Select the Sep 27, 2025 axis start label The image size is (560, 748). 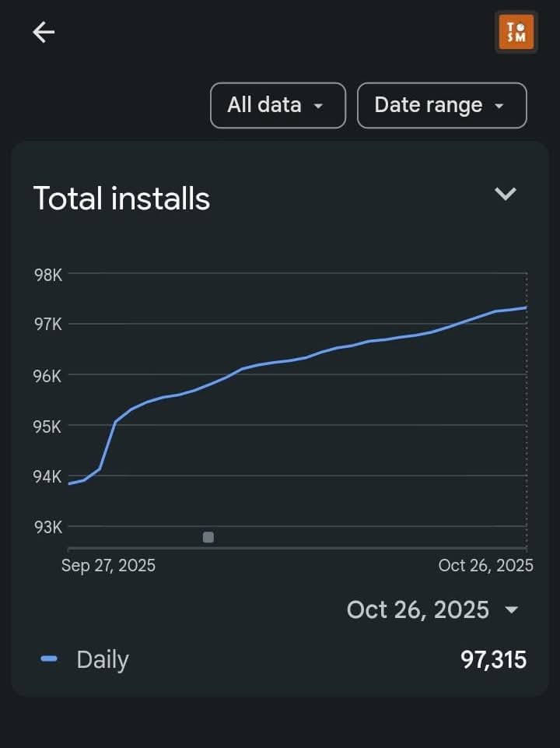108,565
